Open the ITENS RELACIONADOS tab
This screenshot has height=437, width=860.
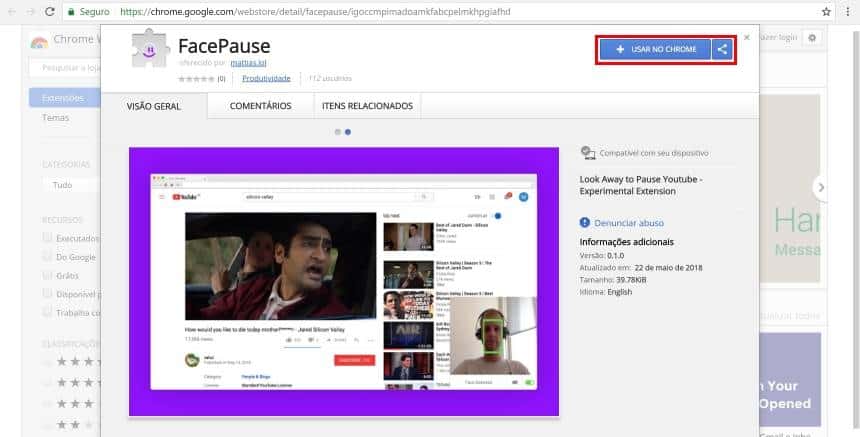367,106
